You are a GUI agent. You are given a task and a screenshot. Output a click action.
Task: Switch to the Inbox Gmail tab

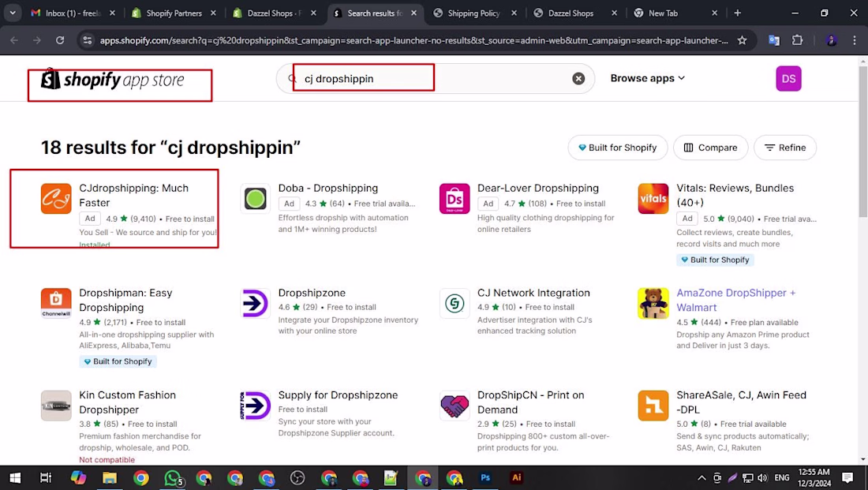[73, 13]
